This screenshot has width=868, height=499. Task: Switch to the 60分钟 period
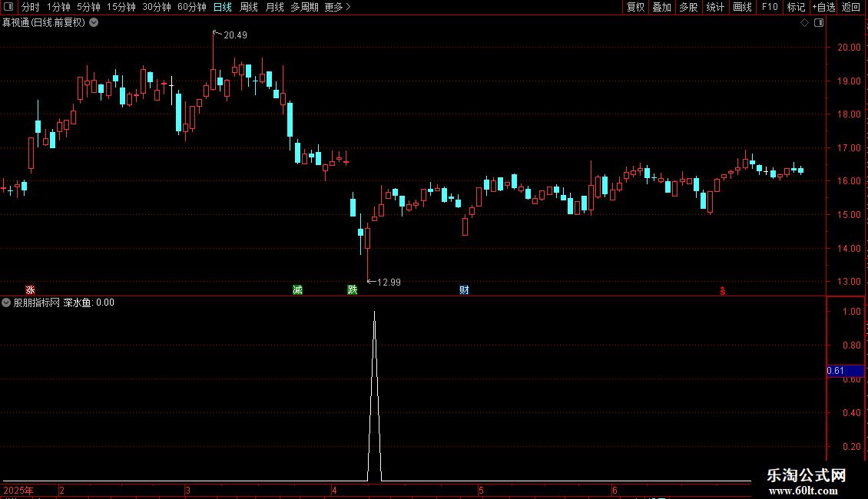point(191,7)
